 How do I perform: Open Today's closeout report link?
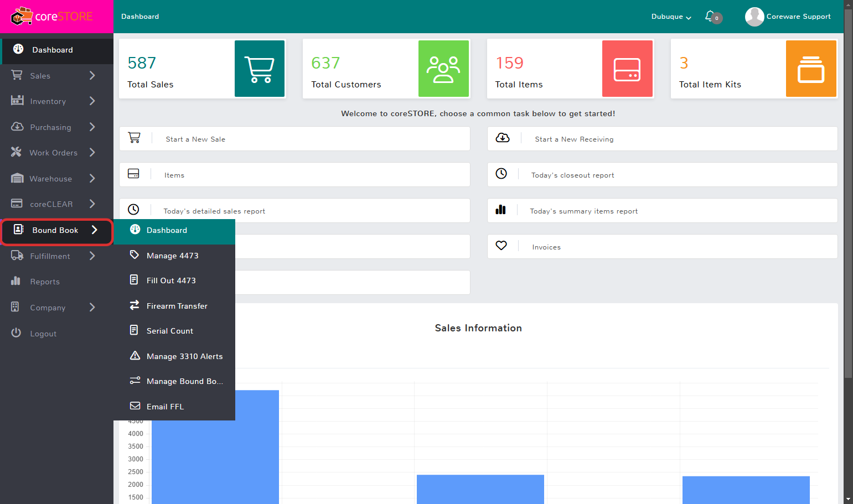[x=662, y=175]
